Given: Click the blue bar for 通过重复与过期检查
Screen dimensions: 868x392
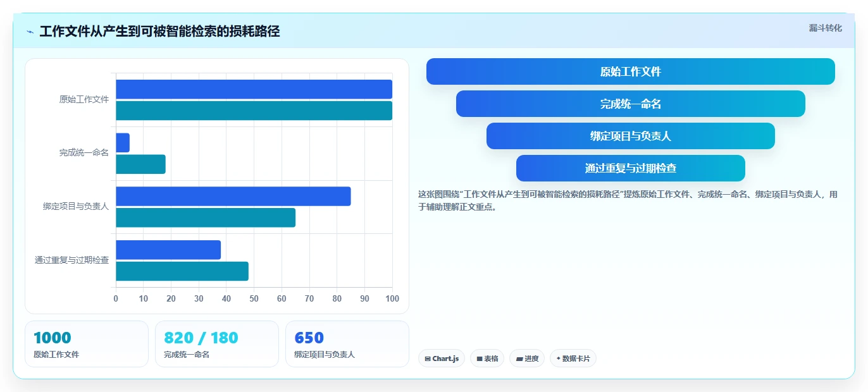Looking at the screenshot, I should 168,250.
